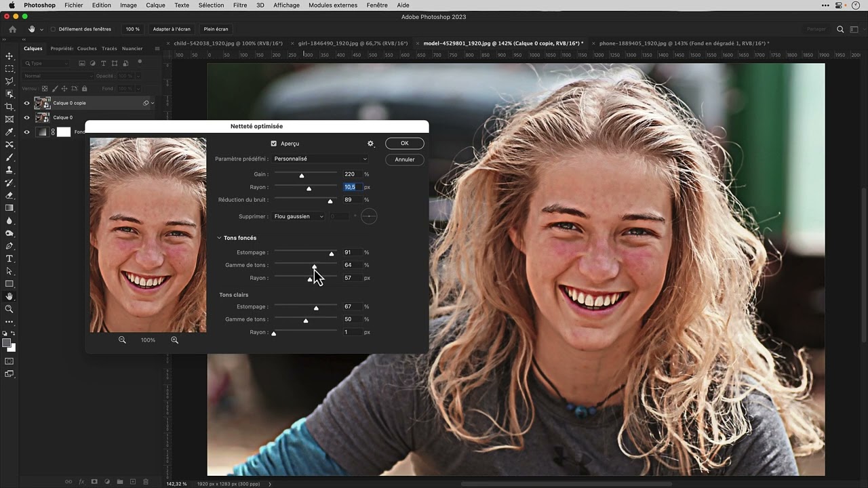
Task: Click Plein écran button
Action: tap(216, 29)
